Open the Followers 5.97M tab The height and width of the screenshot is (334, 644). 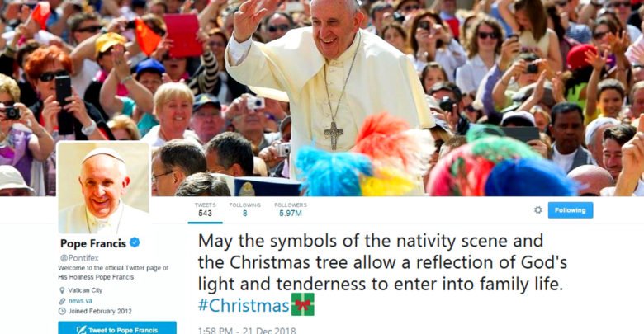click(291, 209)
